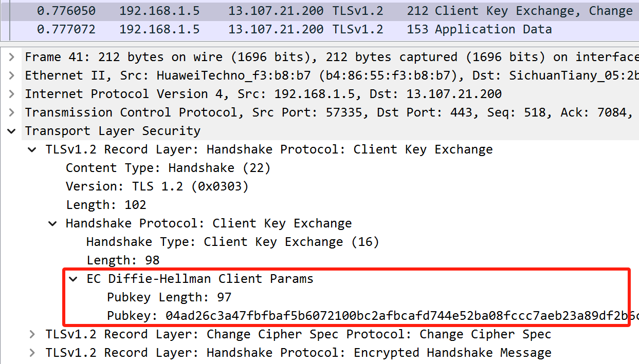Select the Content Type: Handshake field
This screenshot has width=639, height=364.
click(x=168, y=168)
